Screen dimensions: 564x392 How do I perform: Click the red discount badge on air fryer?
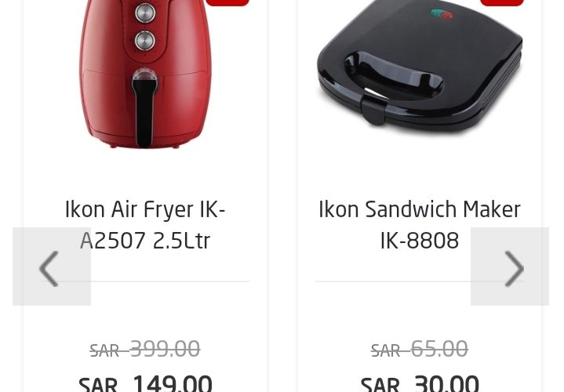[227, 3]
